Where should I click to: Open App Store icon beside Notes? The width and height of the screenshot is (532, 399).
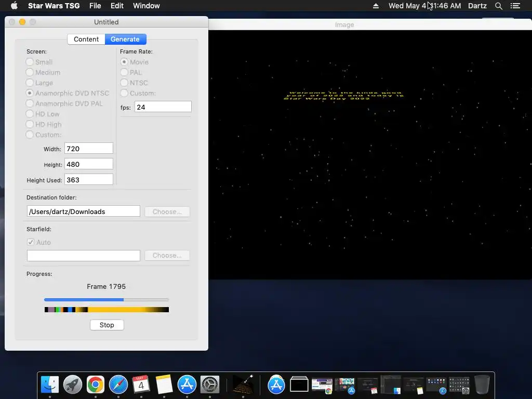pos(187,384)
